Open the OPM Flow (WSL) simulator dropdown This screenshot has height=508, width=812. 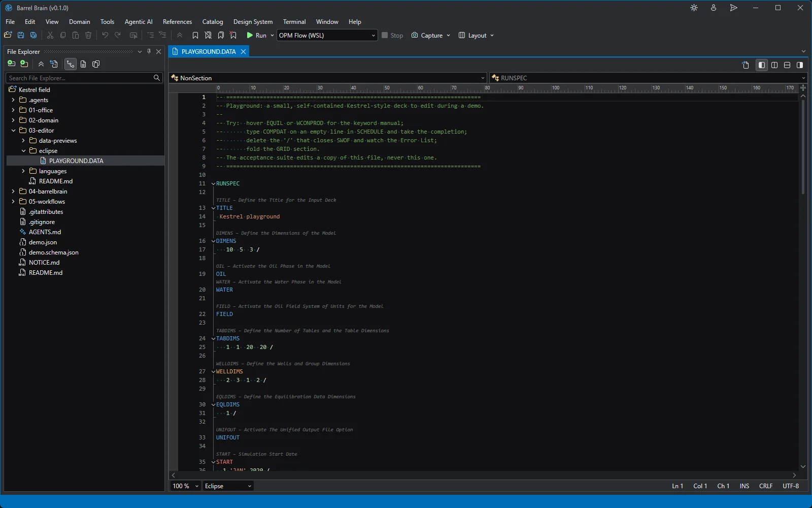[327, 35]
